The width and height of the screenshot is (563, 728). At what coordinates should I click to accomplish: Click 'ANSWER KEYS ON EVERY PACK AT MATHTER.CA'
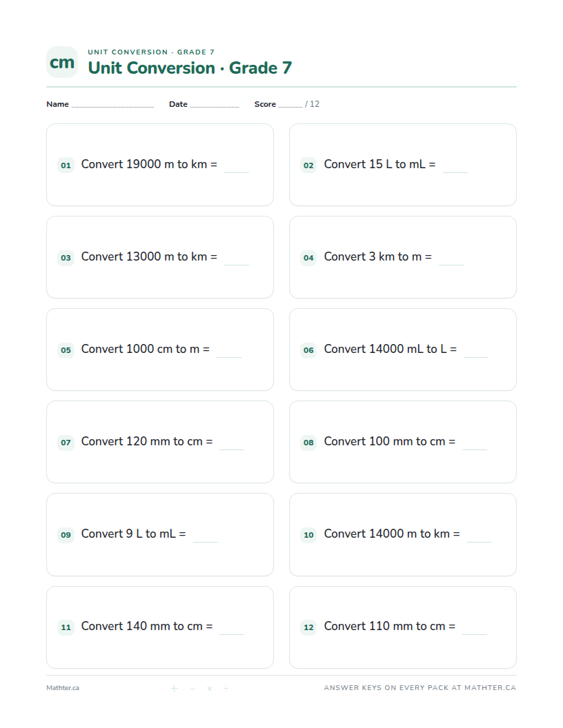[x=420, y=687]
